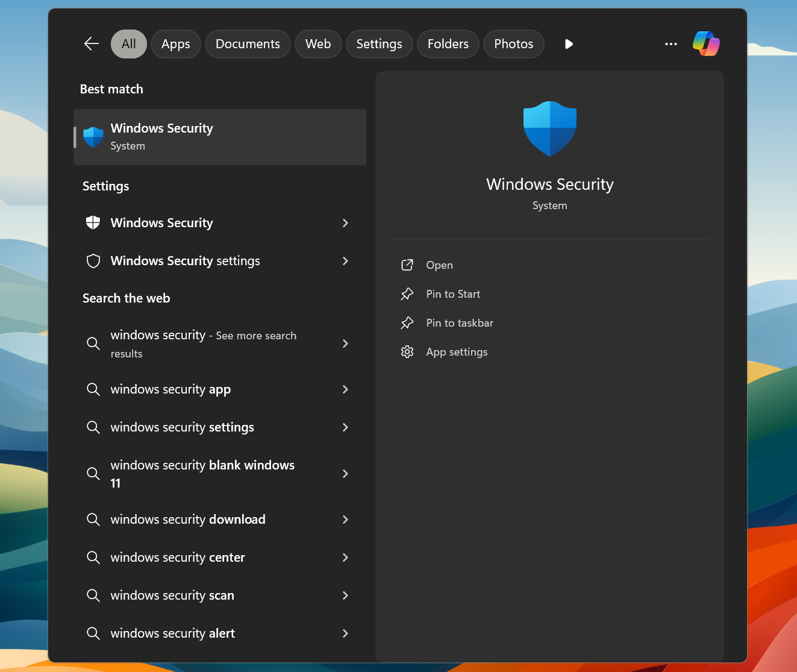This screenshot has height=672, width=797.
Task: Select the 'windows security scan' suggestion text
Action: click(172, 595)
